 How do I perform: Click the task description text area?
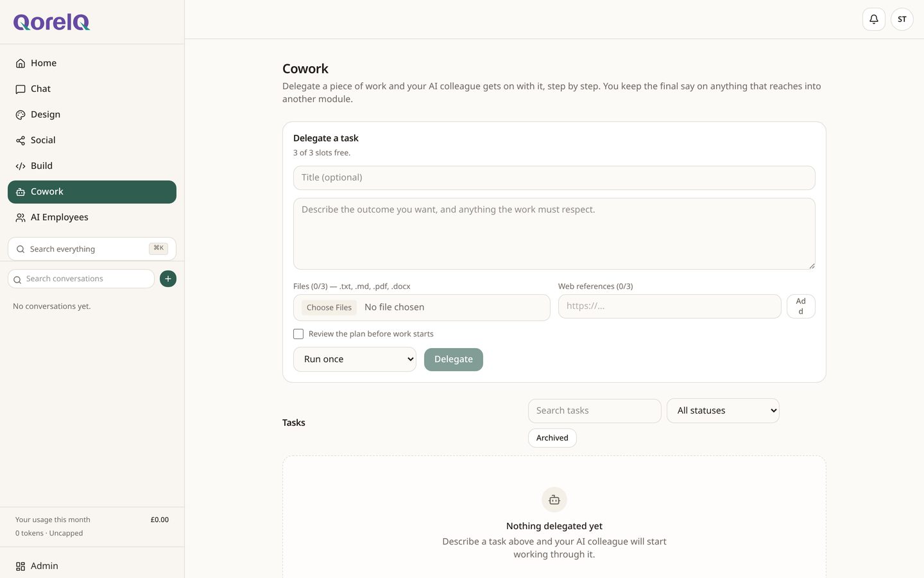554,234
